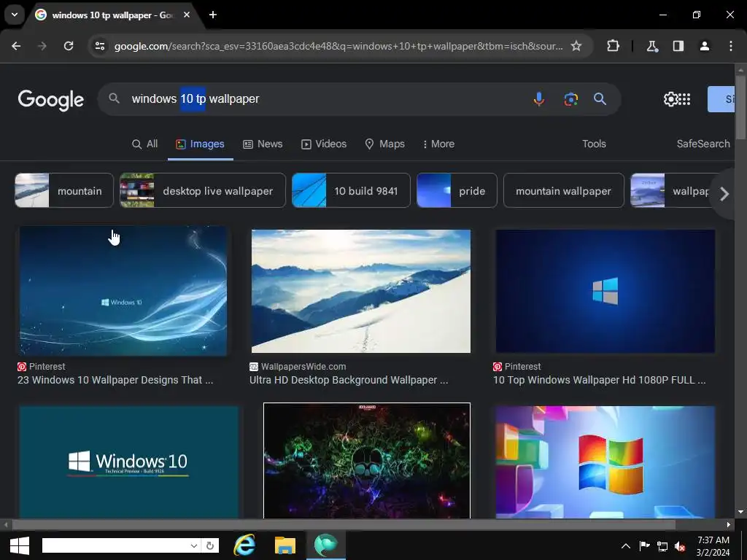Click the horizontal page scrollbar
747x560 pixels.
[x=343, y=525]
